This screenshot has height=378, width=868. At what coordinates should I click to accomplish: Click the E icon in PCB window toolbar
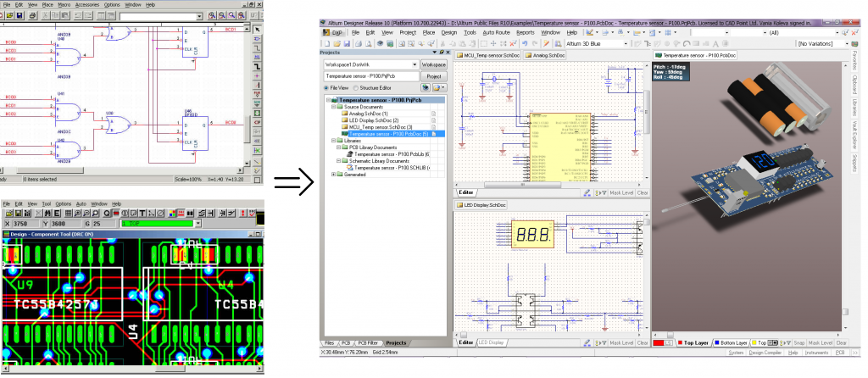pyautogui.click(x=57, y=213)
